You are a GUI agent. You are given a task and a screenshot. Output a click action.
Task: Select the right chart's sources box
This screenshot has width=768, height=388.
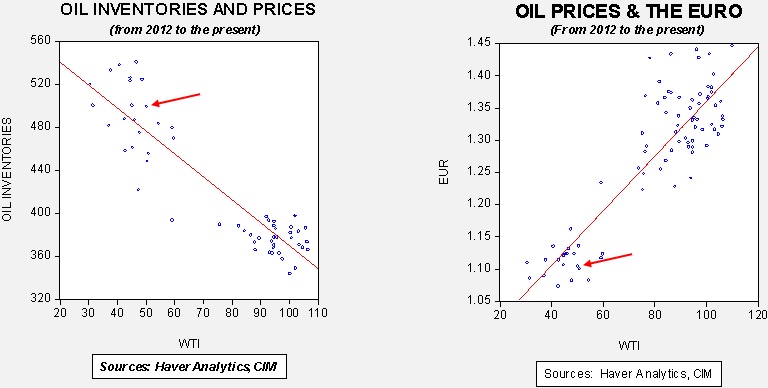(628, 374)
